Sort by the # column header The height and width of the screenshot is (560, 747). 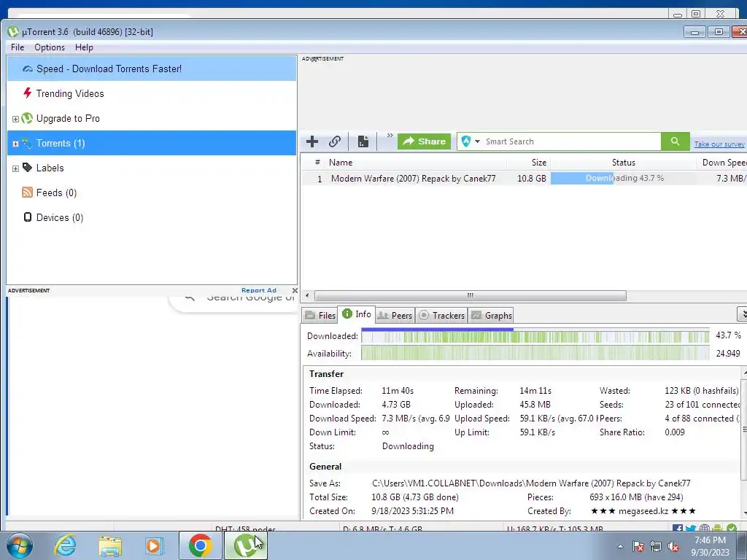pyautogui.click(x=317, y=163)
